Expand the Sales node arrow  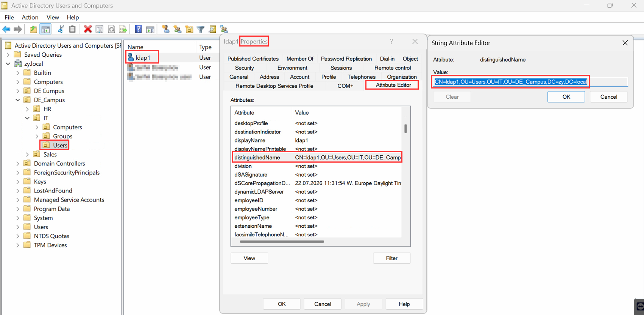[27, 154]
